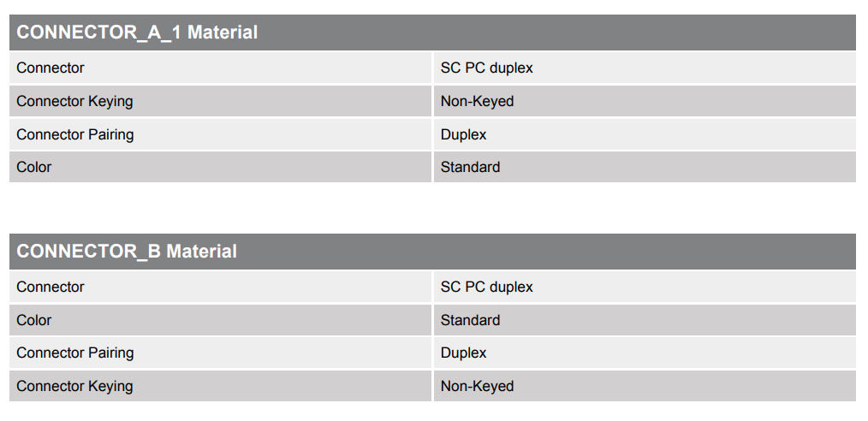Click Connector Pairing label in CONNECTOR_B table
This screenshot has width=868, height=421.
tap(75, 353)
